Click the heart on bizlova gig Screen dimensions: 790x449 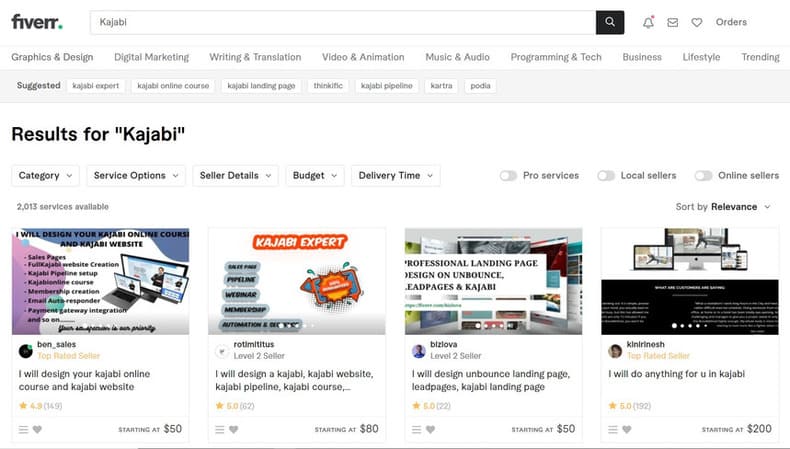(430, 429)
